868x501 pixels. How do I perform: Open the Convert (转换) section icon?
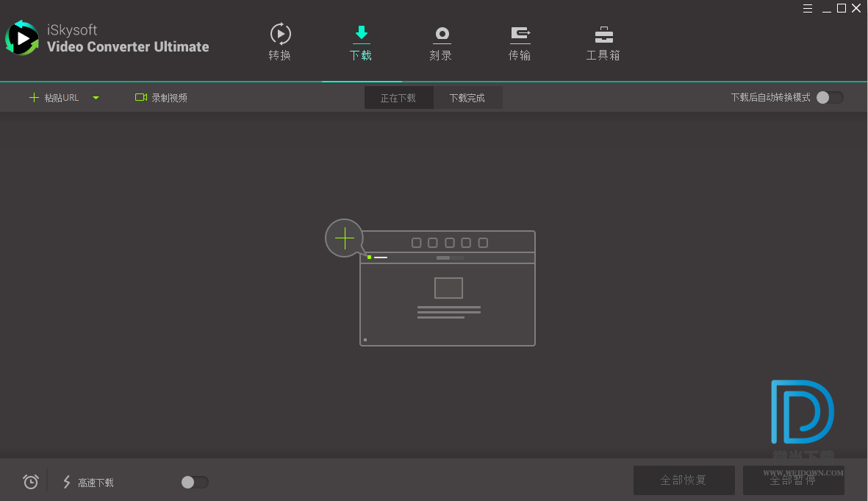(x=280, y=34)
